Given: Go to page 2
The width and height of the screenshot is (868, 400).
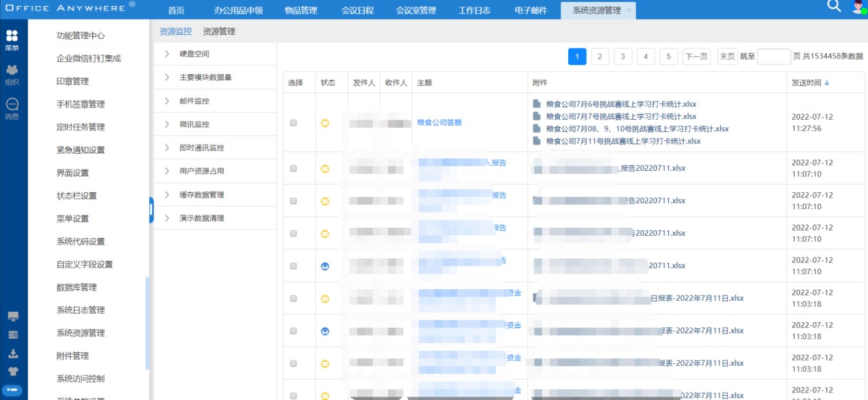Looking at the screenshot, I should pos(600,57).
